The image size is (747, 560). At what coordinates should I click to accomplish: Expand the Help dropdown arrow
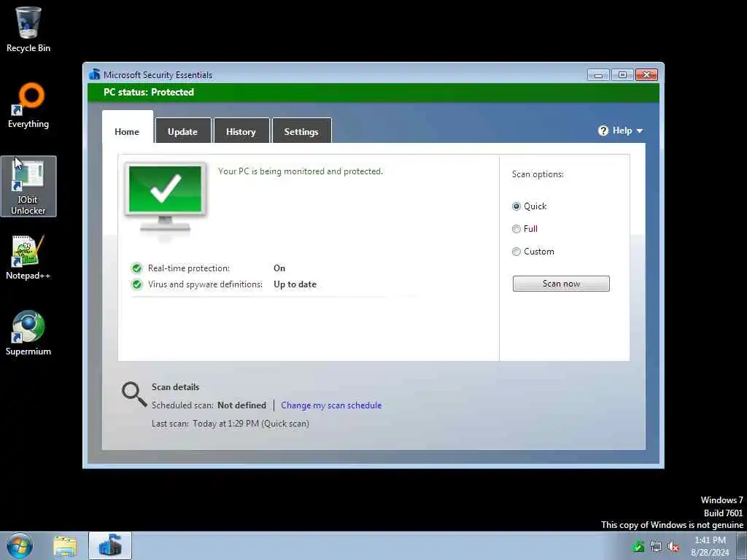pos(639,131)
